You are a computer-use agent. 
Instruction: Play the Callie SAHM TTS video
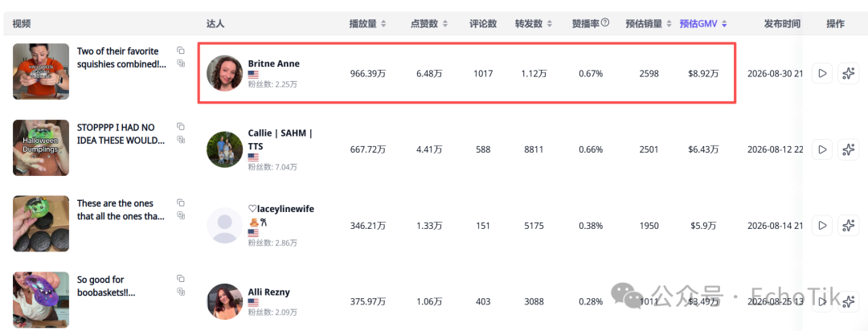(822, 149)
